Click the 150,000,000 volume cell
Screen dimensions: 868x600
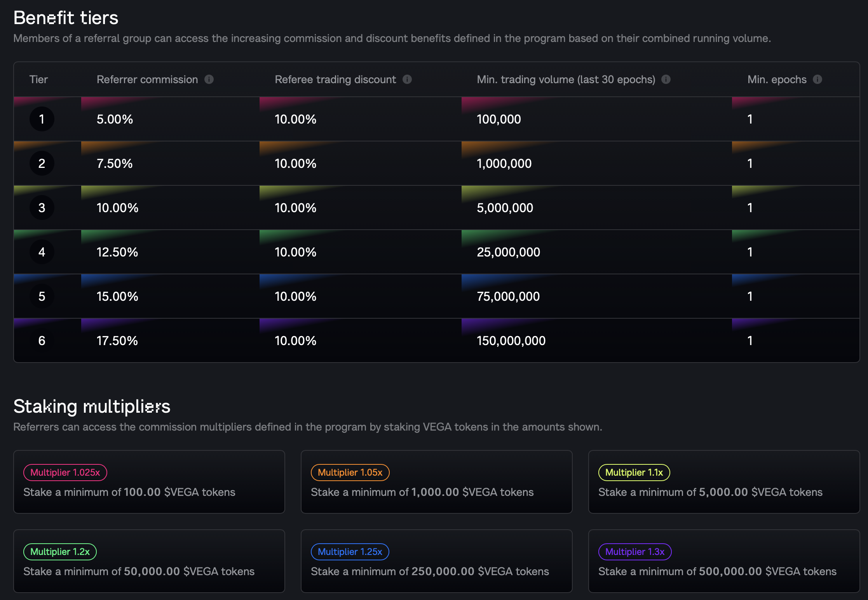tap(511, 340)
